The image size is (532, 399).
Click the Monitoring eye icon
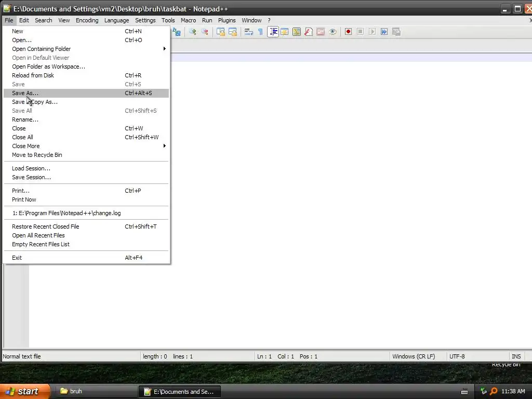pos(332,32)
